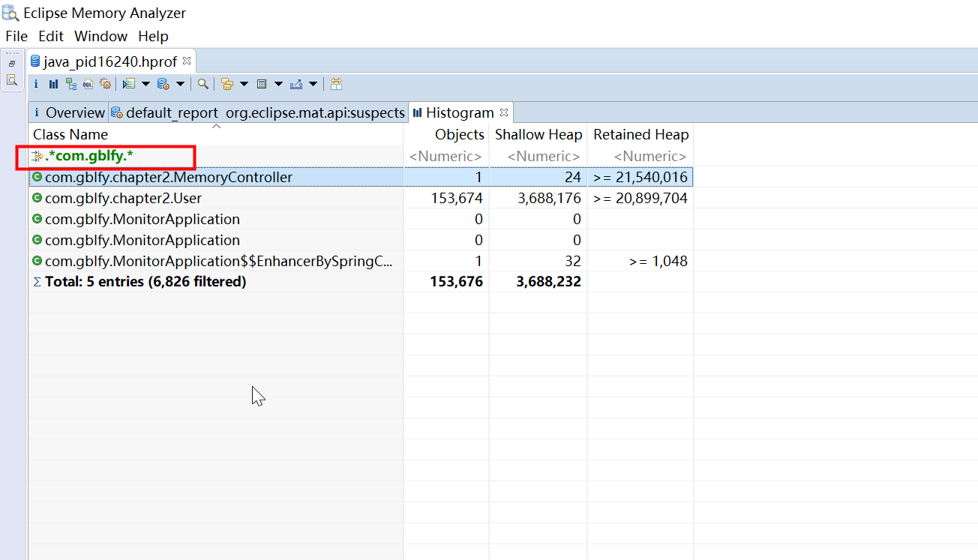The height and width of the screenshot is (560, 978).
Task: Open the Help menu
Action: [153, 36]
